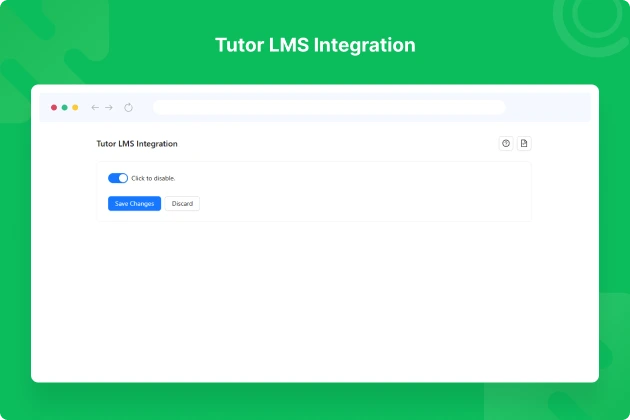Viewport: 630px width, 420px height.
Task: Click the browser address bar
Action: (329, 107)
